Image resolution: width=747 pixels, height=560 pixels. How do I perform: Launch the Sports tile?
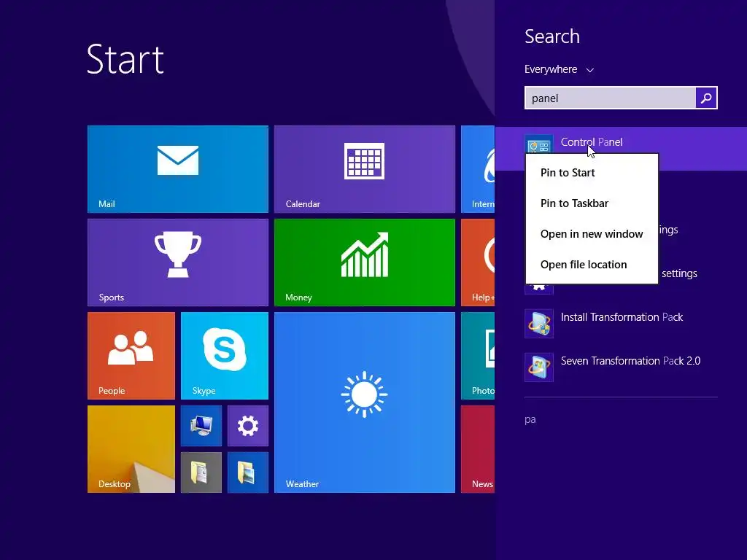178,262
